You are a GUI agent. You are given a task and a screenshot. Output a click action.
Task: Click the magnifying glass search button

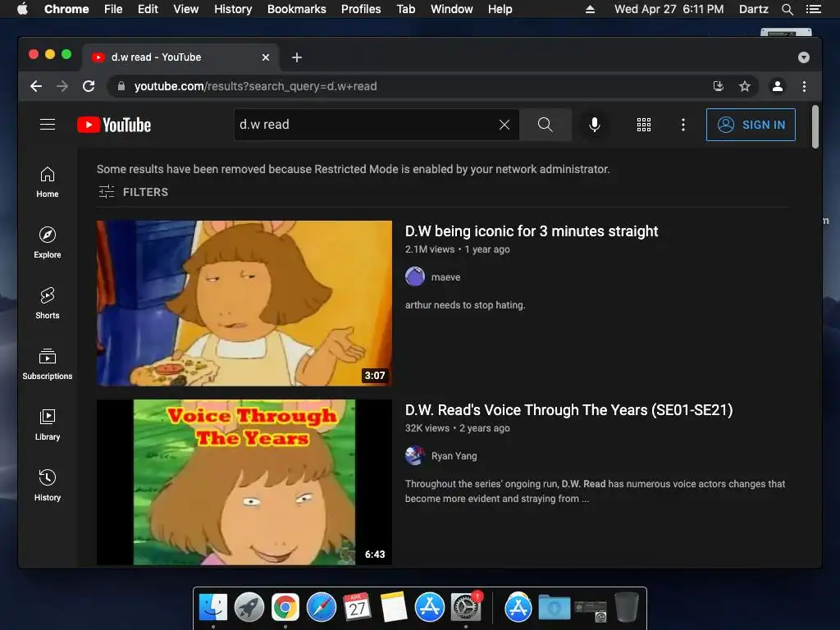click(x=545, y=125)
